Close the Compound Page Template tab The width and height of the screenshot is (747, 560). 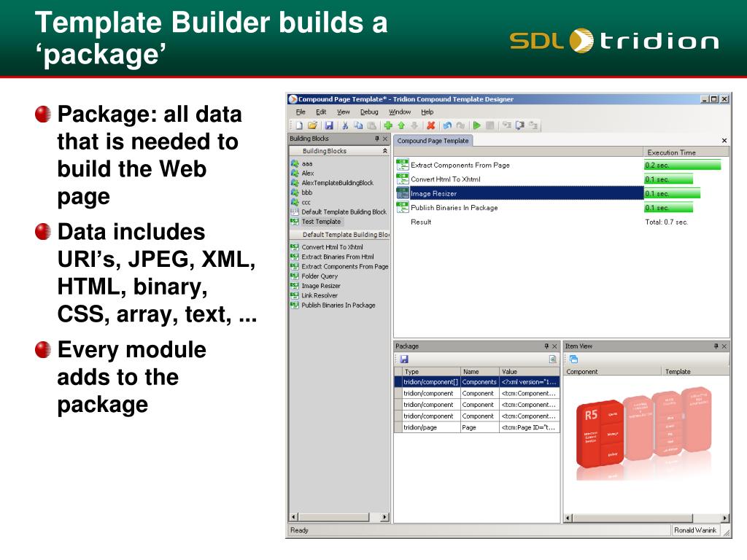click(x=724, y=141)
